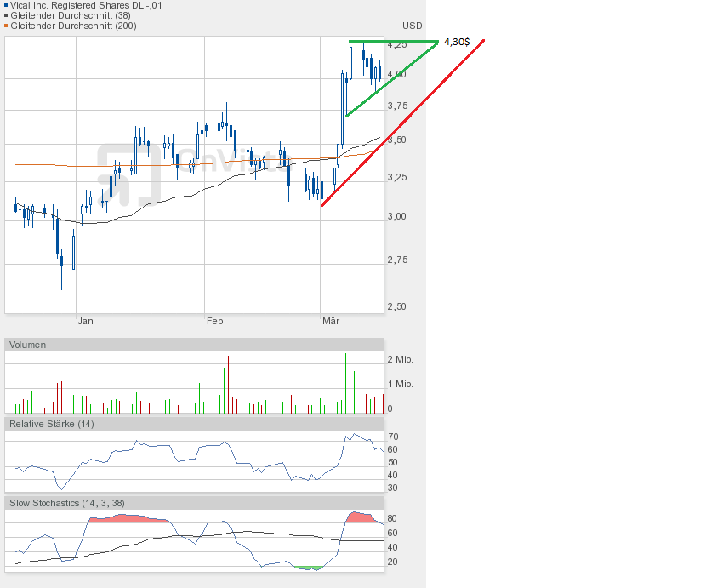
Task: Click the orange 200-day average legend square
Action: click(6, 26)
